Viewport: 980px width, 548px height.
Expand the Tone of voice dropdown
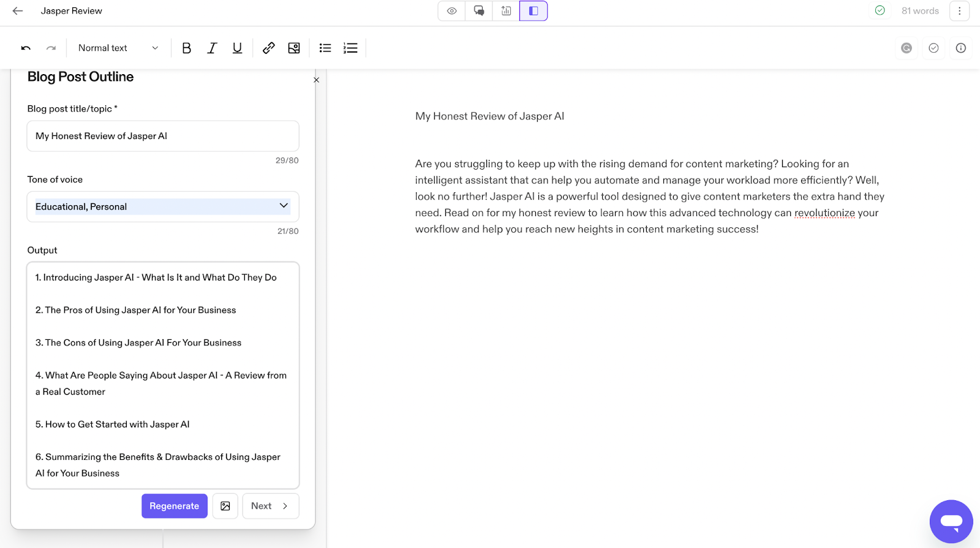point(163,206)
